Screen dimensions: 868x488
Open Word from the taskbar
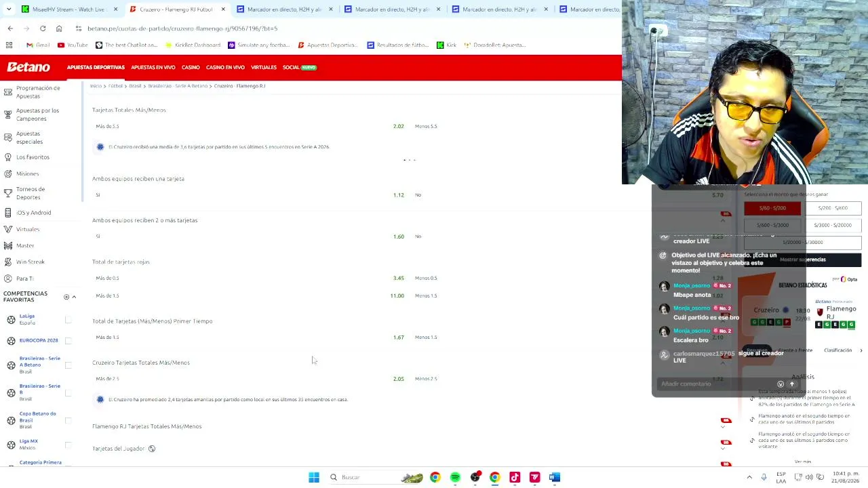[555, 477]
